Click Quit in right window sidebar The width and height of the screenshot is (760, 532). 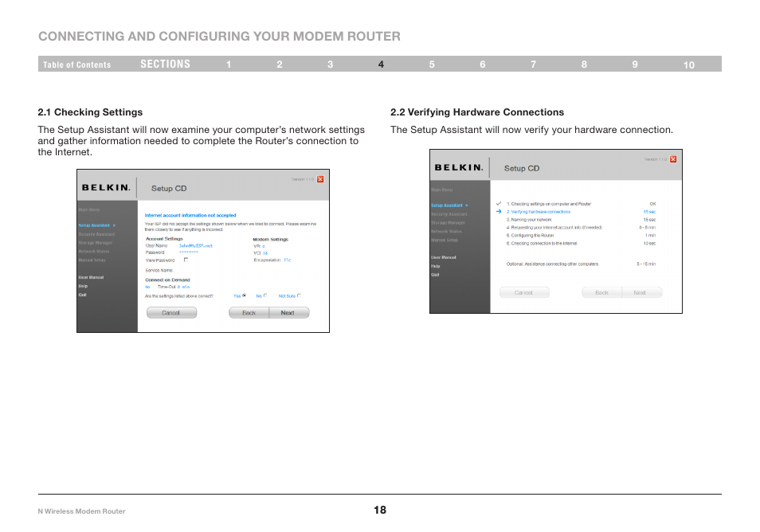[x=435, y=275]
